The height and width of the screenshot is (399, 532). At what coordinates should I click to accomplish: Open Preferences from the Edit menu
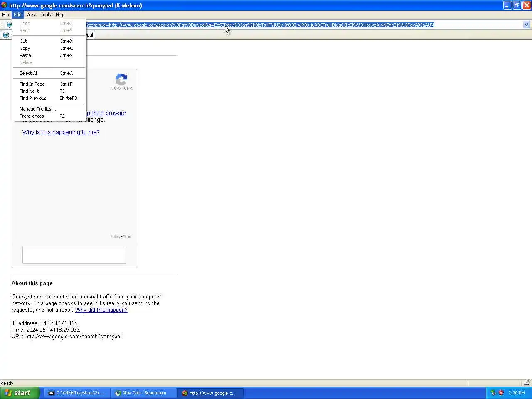49,116
